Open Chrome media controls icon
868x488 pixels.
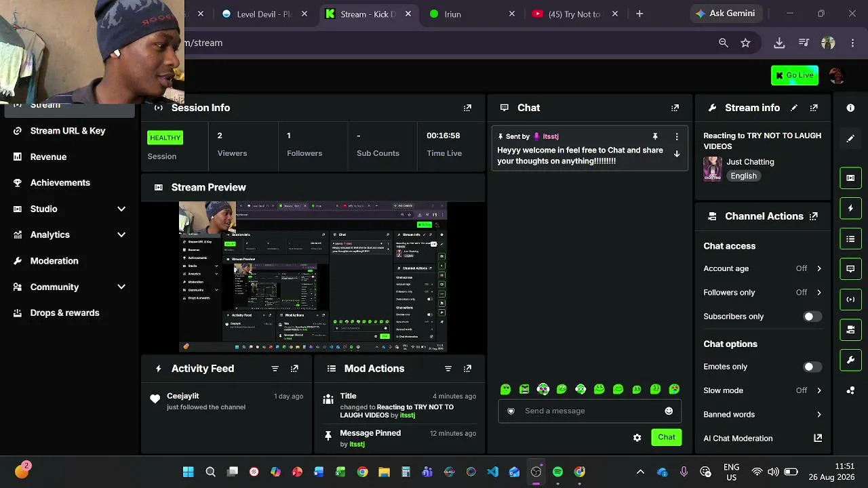(x=804, y=43)
